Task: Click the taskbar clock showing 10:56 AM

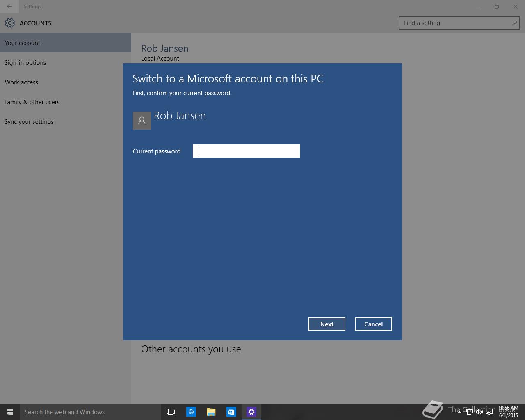Action: click(509, 412)
